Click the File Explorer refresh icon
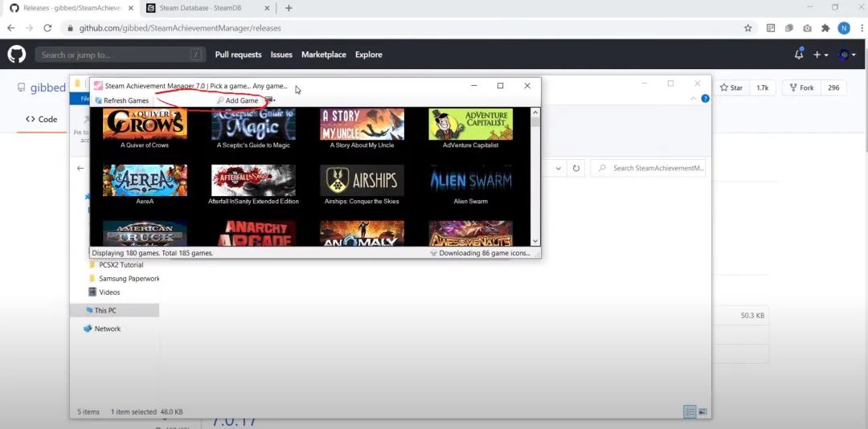 [575, 169]
